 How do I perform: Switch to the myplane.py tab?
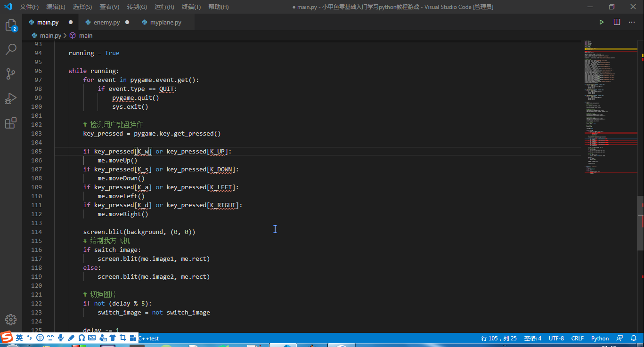[x=166, y=22]
